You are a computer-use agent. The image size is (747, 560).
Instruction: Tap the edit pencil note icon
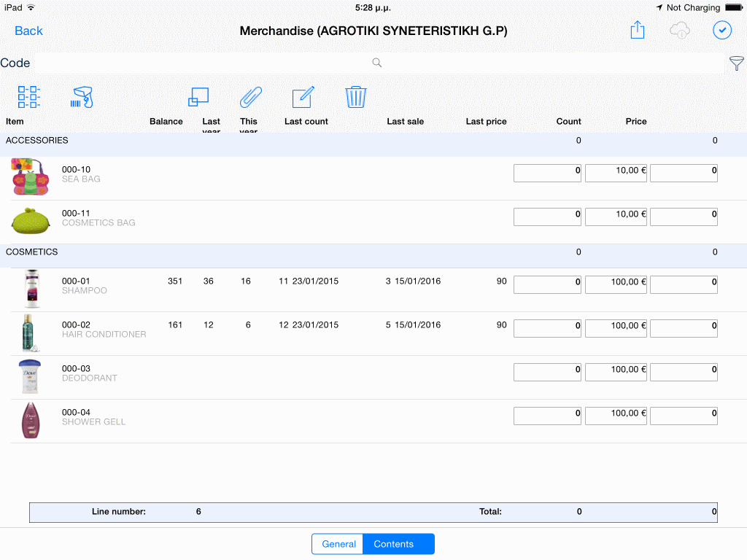click(x=303, y=97)
